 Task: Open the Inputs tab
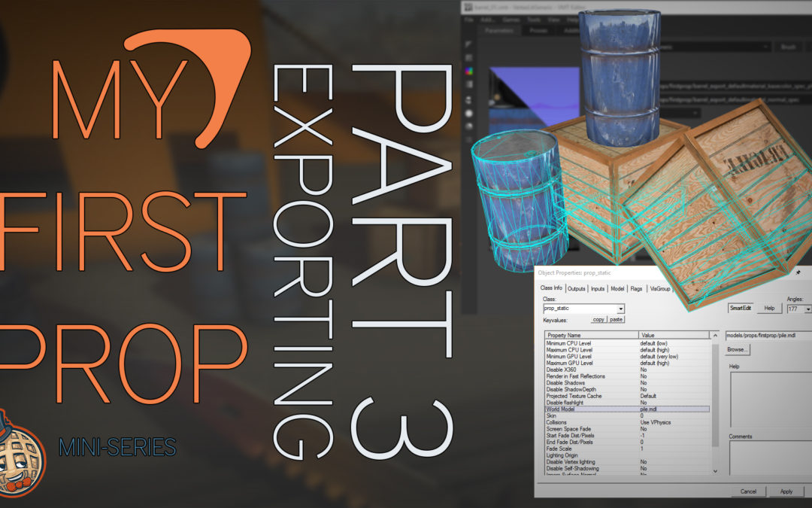tap(598, 289)
